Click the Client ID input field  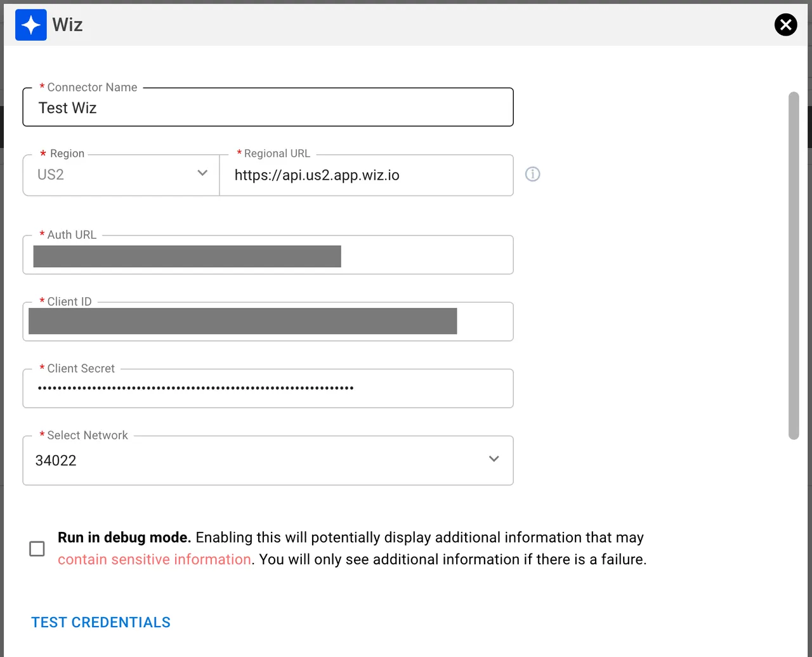(x=268, y=322)
